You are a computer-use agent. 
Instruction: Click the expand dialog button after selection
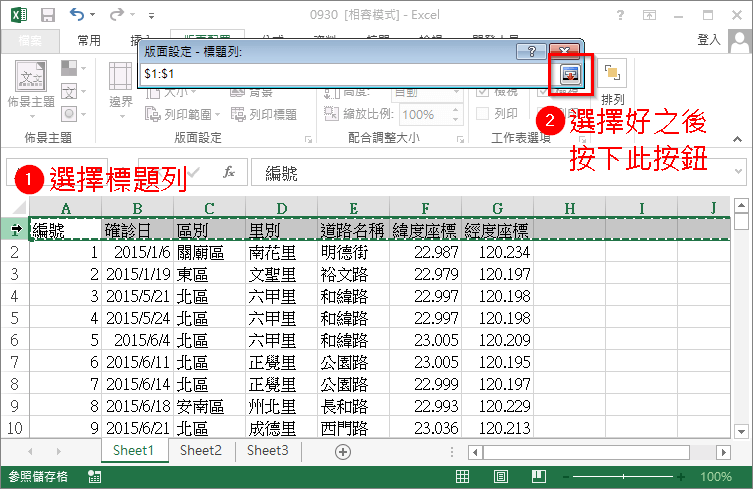pyautogui.click(x=571, y=74)
